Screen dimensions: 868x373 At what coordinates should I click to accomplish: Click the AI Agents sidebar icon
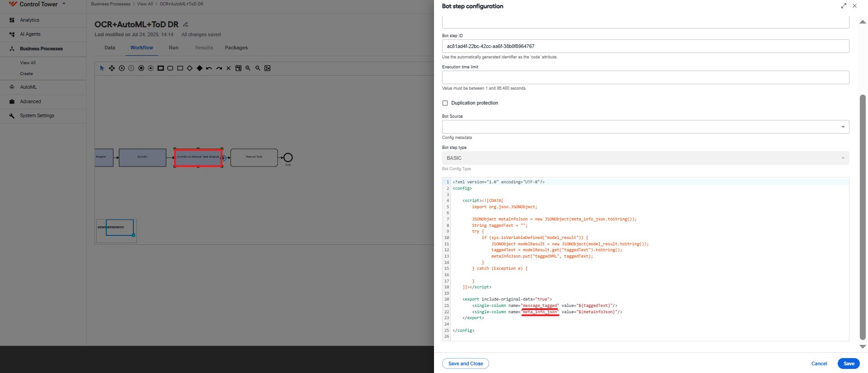tap(12, 34)
